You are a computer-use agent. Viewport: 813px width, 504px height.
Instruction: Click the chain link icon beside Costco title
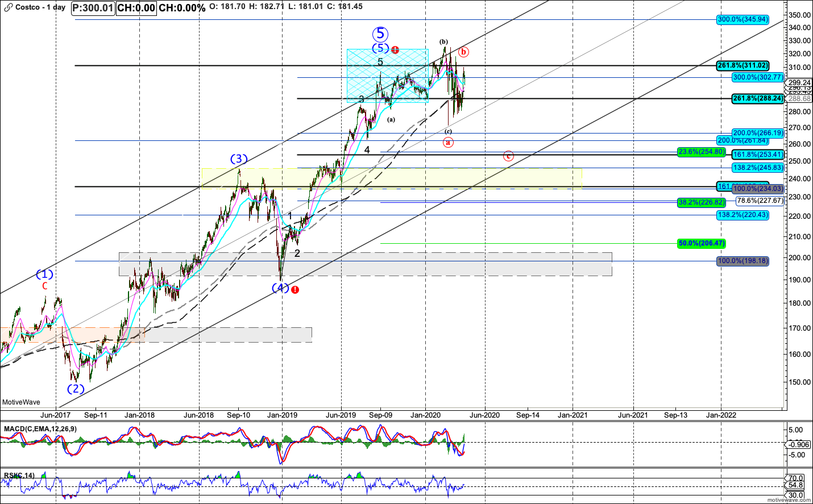[x=8, y=7]
